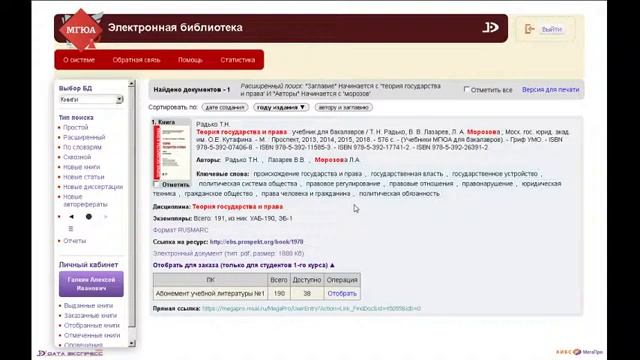
Task: Click the author link Радько Т.Н.
Action: coord(242,160)
